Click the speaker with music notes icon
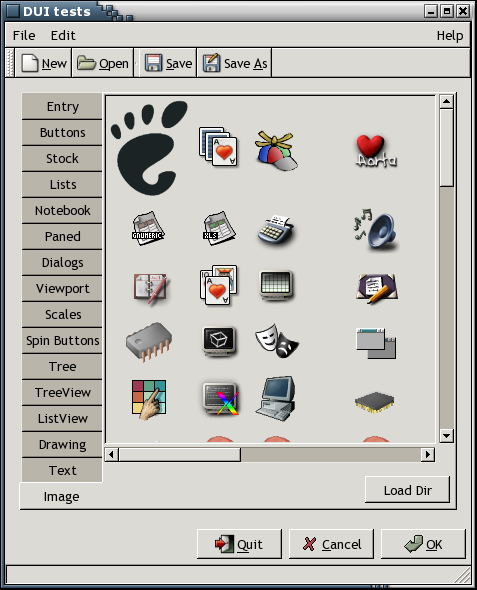477x590 pixels. point(376,229)
